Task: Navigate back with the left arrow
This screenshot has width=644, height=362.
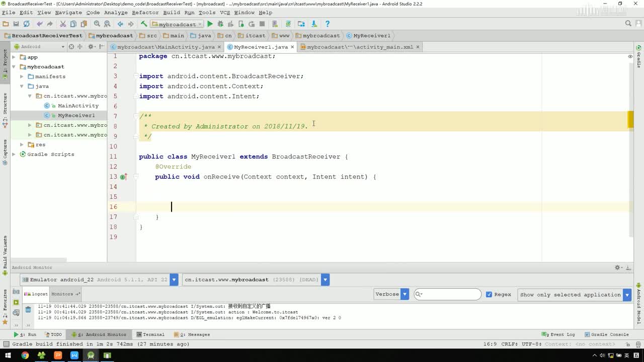Action: tap(120, 24)
